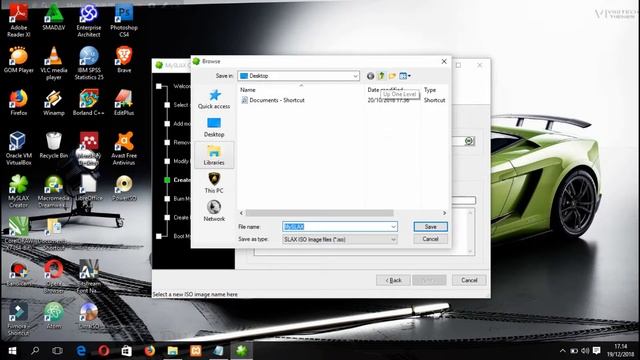Open PowerISO desktop shortcut
Viewport: 640px width, 360px height.
(124, 189)
